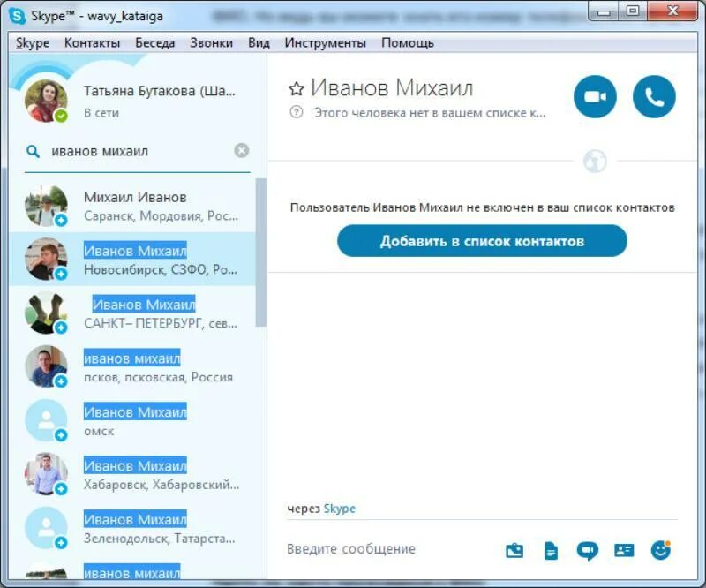Image resolution: width=706 pixels, height=588 pixels.
Task: Open the Инструменты menu
Action: pyautogui.click(x=325, y=43)
